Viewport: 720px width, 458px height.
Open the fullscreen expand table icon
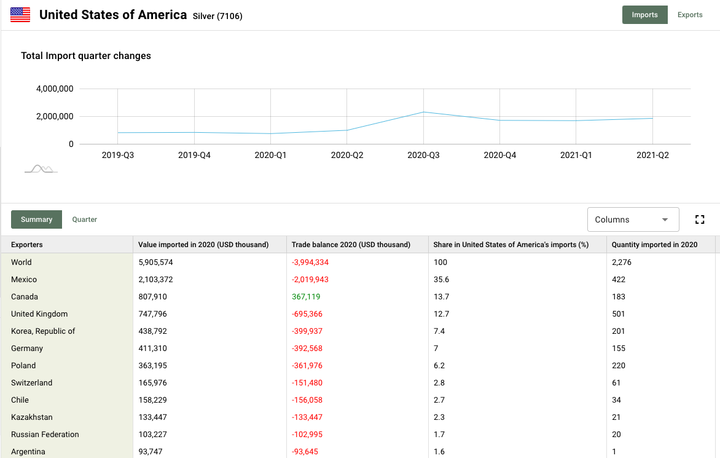coord(699,220)
